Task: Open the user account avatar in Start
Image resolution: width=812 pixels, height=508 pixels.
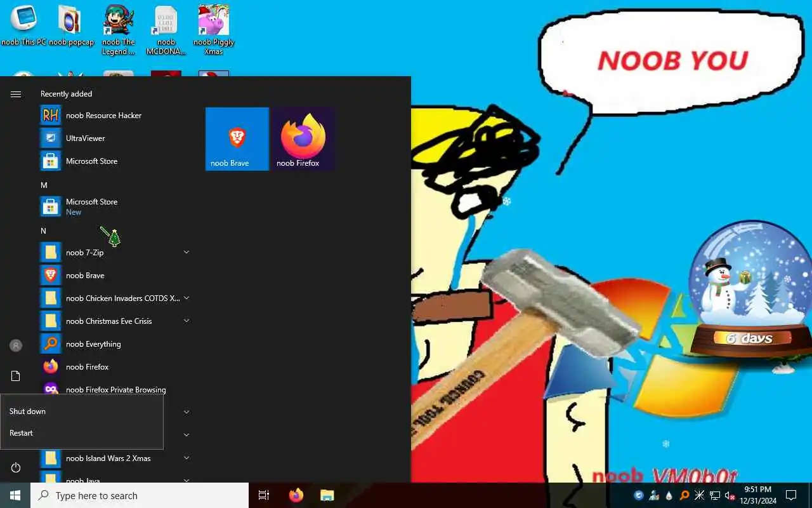Action: (16, 345)
